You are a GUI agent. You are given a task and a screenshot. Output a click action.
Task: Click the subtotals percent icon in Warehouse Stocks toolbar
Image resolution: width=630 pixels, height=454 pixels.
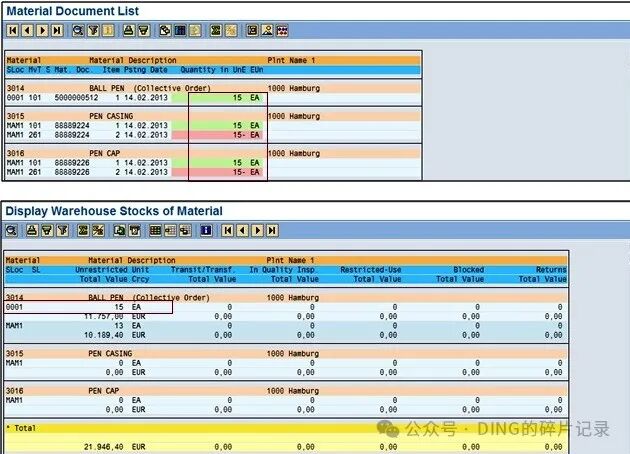pos(98,231)
